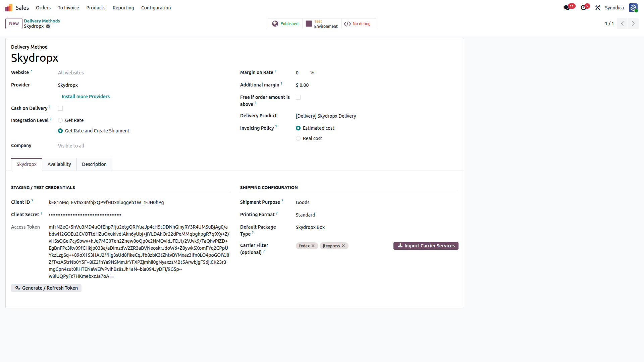The image size is (644, 362).
Task: Open the Default Package Type dropdown
Action: (377, 227)
